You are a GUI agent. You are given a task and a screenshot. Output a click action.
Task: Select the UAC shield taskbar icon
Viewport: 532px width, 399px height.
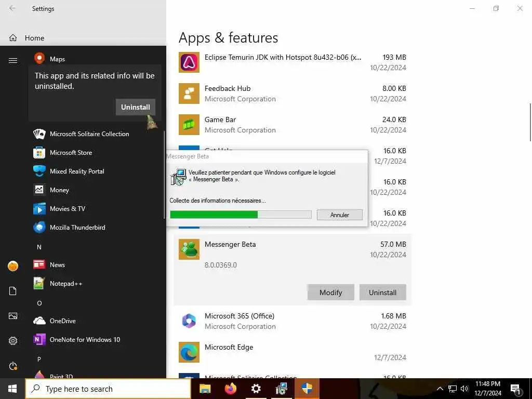[307, 389]
